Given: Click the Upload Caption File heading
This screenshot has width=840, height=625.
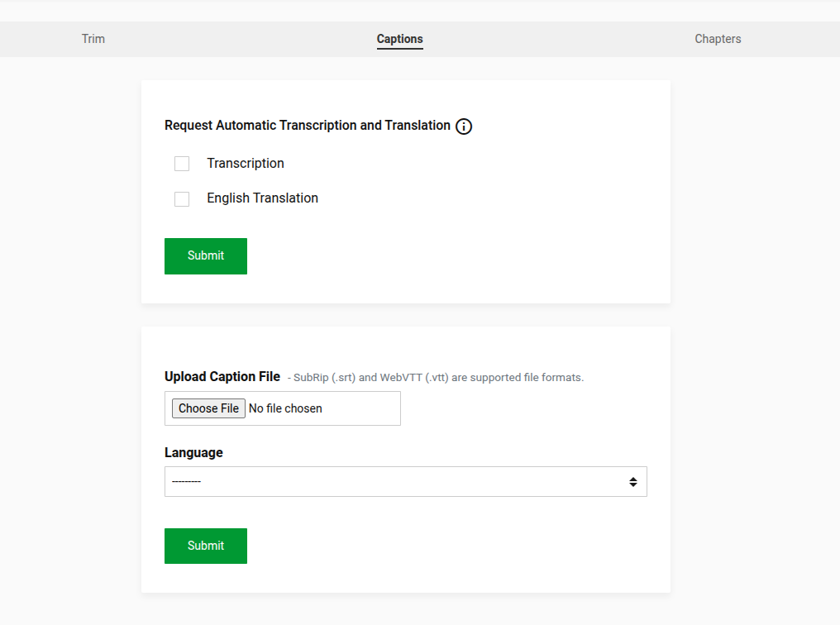Looking at the screenshot, I should [222, 377].
